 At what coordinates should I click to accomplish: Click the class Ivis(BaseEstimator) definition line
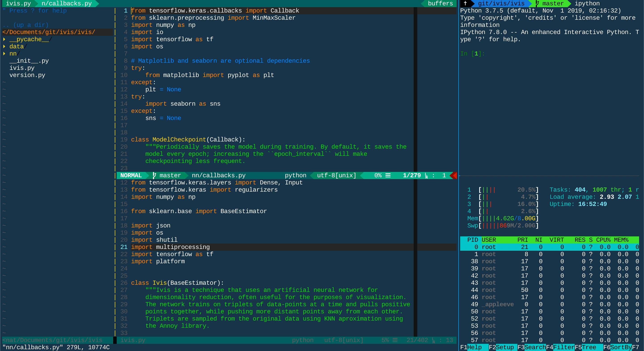[x=177, y=283]
